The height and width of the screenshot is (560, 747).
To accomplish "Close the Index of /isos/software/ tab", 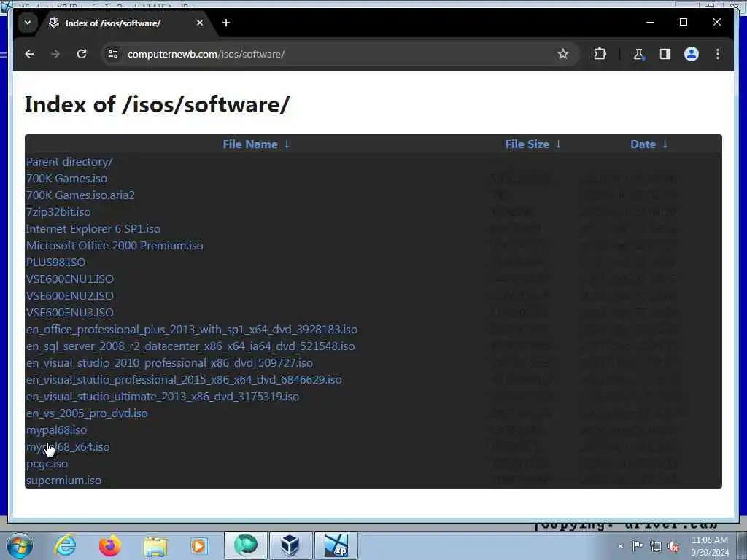I will coord(200,23).
